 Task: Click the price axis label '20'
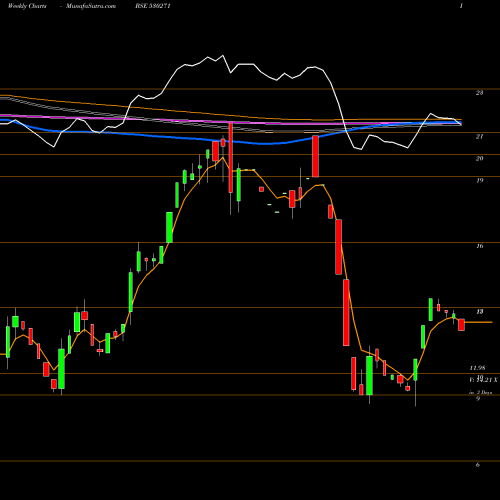479,158
